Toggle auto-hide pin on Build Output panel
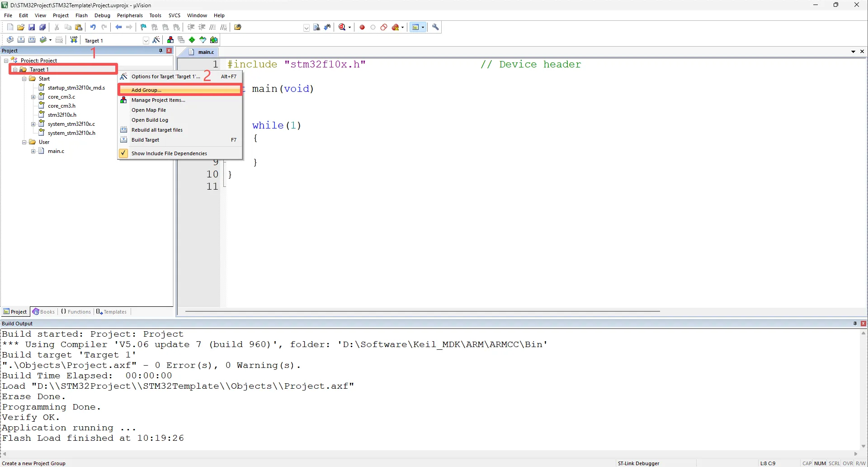This screenshot has height=467, width=868. pyautogui.click(x=855, y=324)
